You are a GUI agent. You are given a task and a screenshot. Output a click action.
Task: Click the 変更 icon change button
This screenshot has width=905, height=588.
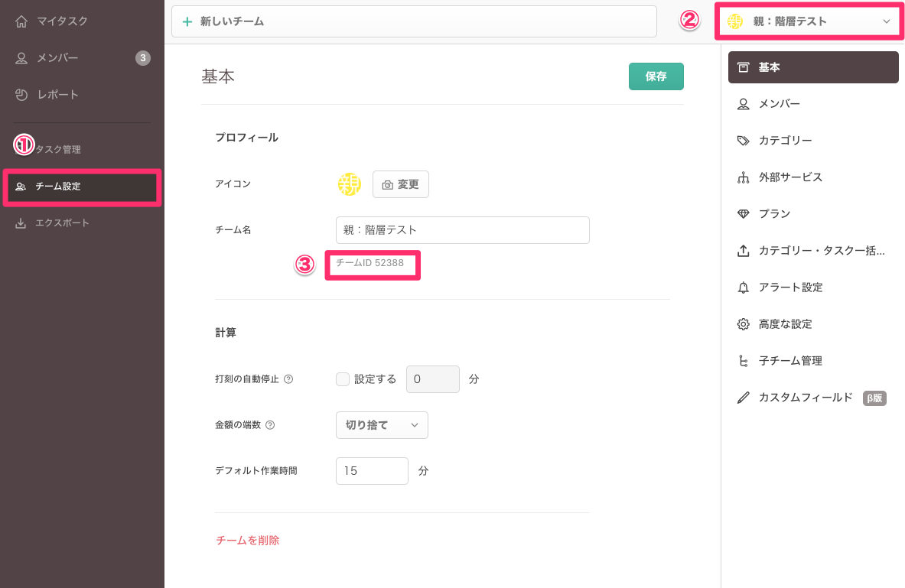401,184
